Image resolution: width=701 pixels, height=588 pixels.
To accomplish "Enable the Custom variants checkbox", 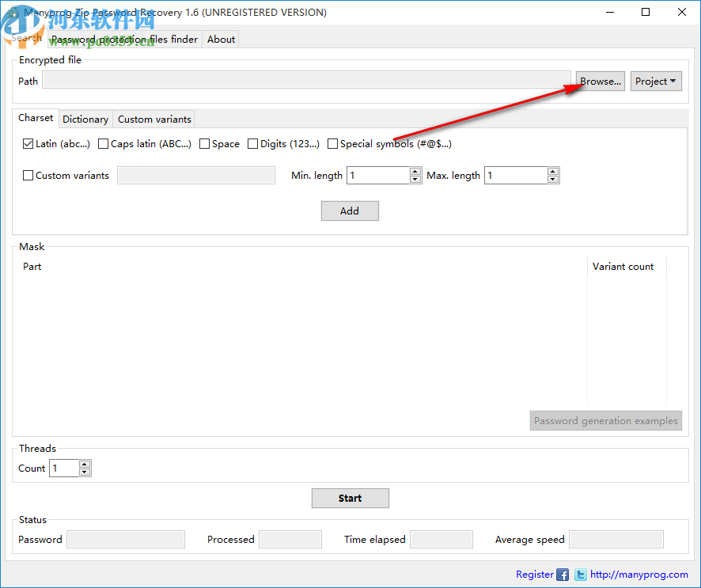I will [28, 175].
